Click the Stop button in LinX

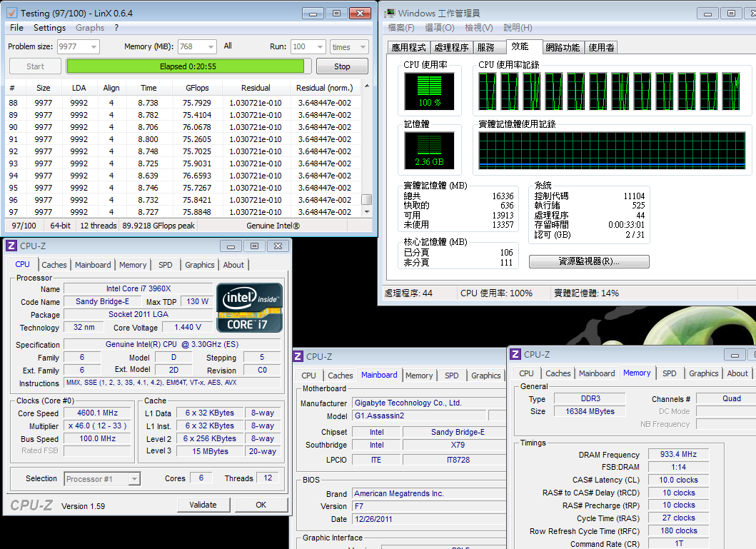point(343,66)
